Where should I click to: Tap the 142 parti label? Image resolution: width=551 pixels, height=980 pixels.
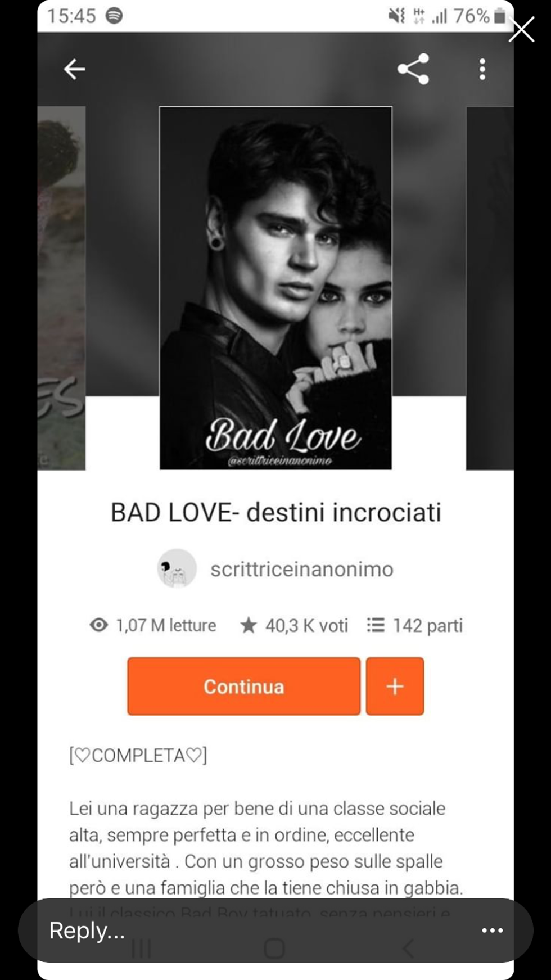coord(427,625)
